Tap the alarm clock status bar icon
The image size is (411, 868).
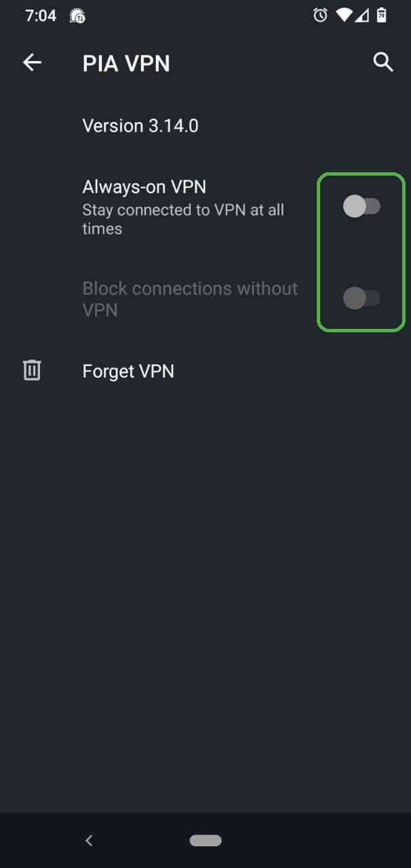(x=320, y=15)
